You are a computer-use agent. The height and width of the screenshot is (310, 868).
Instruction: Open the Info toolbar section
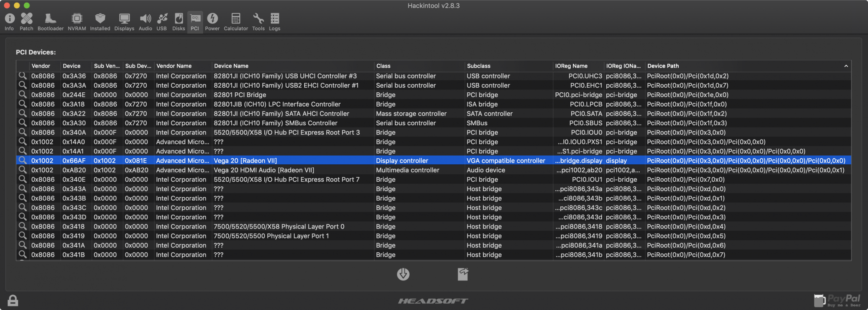point(9,22)
